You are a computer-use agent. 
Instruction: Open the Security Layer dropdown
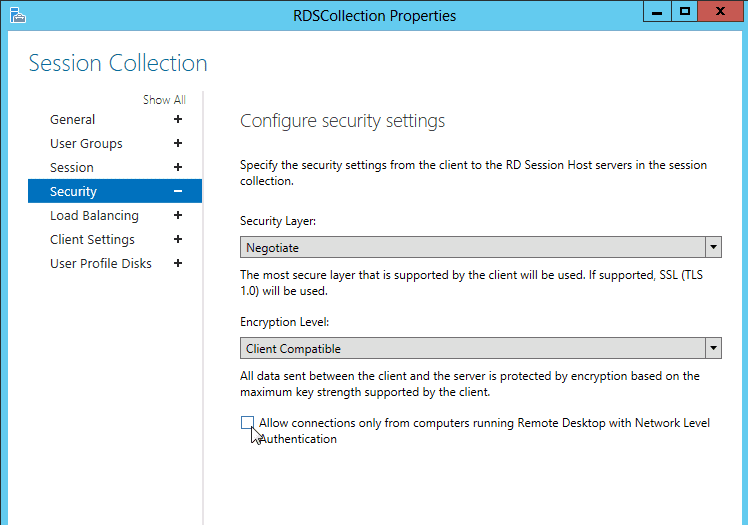tap(472, 247)
